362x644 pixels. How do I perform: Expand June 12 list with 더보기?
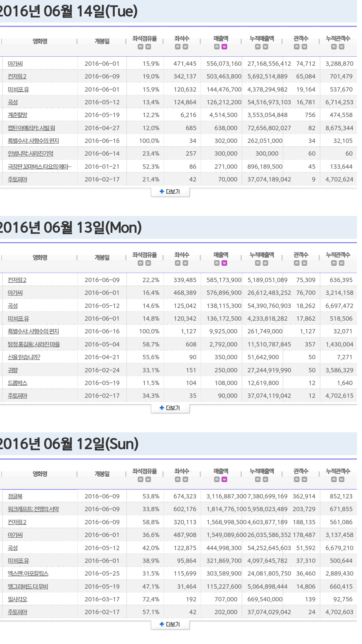(170, 625)
